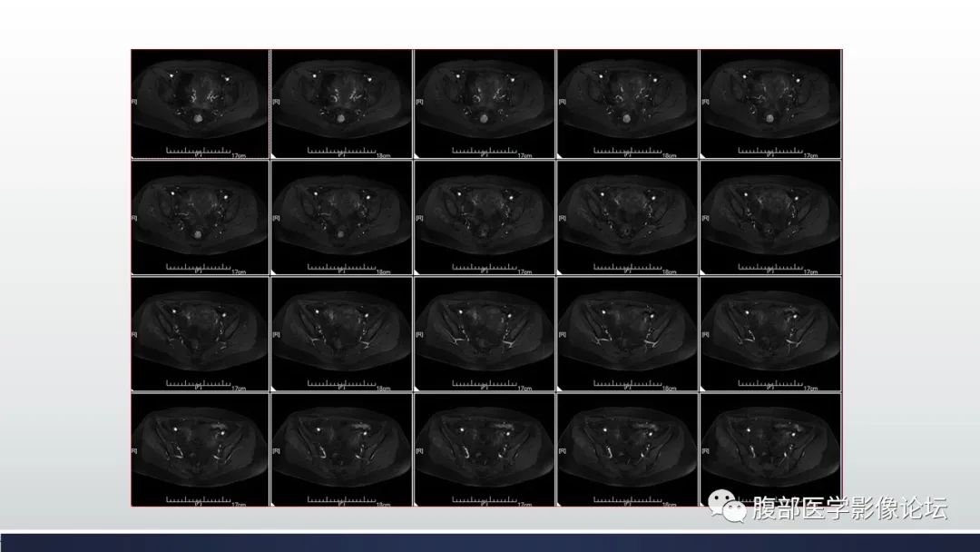The image size is (980, 552).
Task: Select first MRI slice in third row
Action: point(201,334)
